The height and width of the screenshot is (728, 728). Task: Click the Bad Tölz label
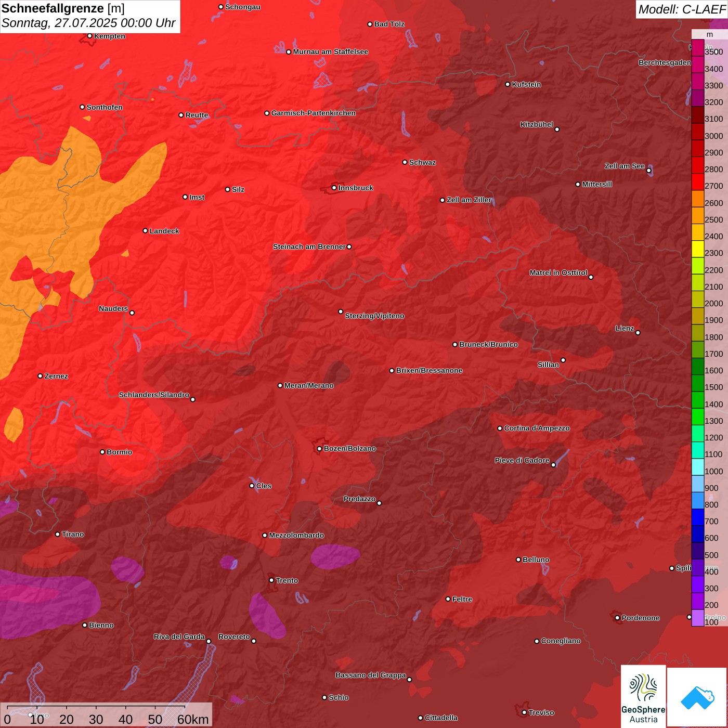tap(389, 24)
